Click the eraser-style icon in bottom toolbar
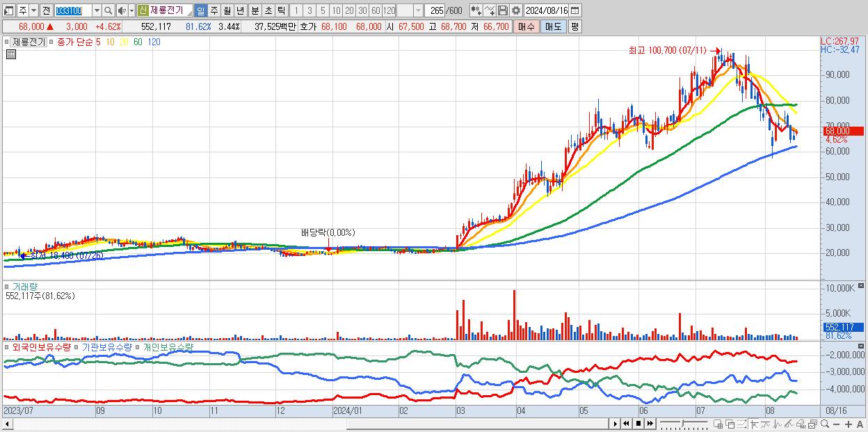Image resolution: width=868 pixels, height=432 pixels. pyautogui.click(x=801, y=424)
